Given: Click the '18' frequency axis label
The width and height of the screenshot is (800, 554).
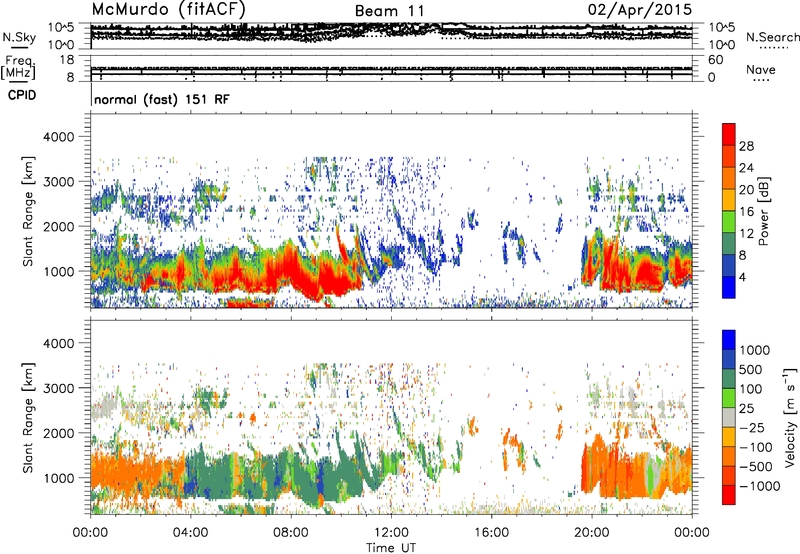Looking at the screenshot, I should pos(67,60).
